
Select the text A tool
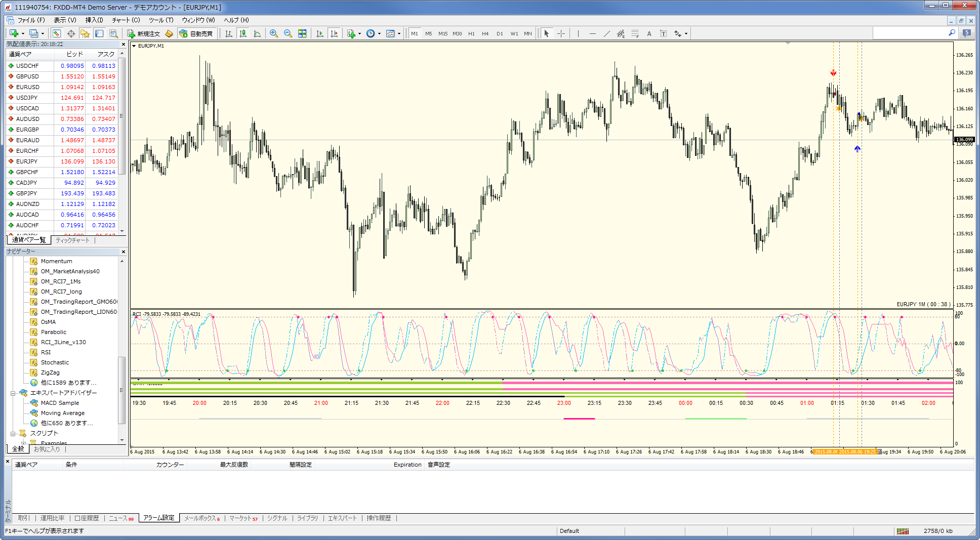pyautogui.click(x=649, y=33)
